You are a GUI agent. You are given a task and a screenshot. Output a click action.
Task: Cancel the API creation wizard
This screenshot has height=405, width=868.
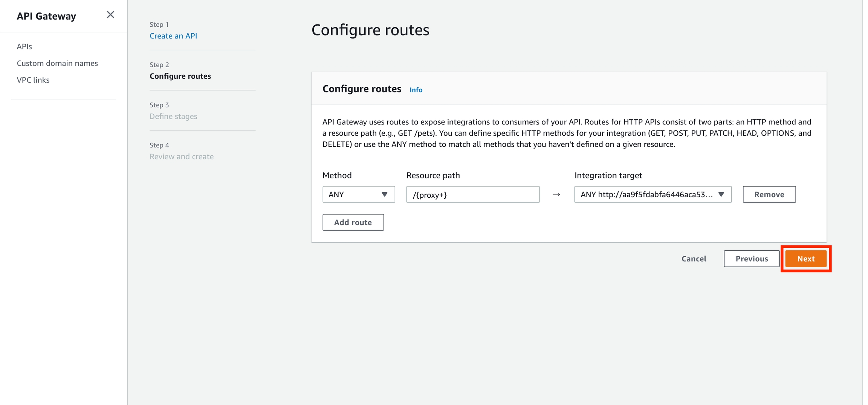[x=694, y=259]
